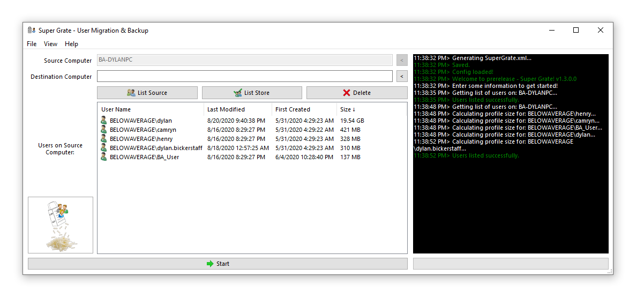
Task: Sort by the Last Modified column header
Action: pos(238,109)
